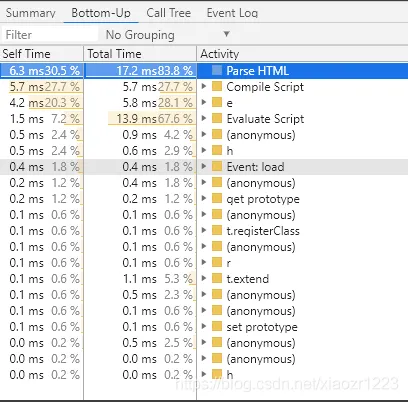Click yellow icon beside the r activity
The width and height of the screenshot is (408, 402).
(217, 262)
